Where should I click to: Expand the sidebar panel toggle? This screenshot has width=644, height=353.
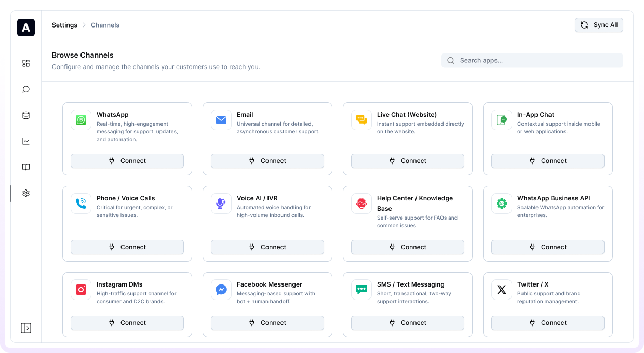(26, 328)
